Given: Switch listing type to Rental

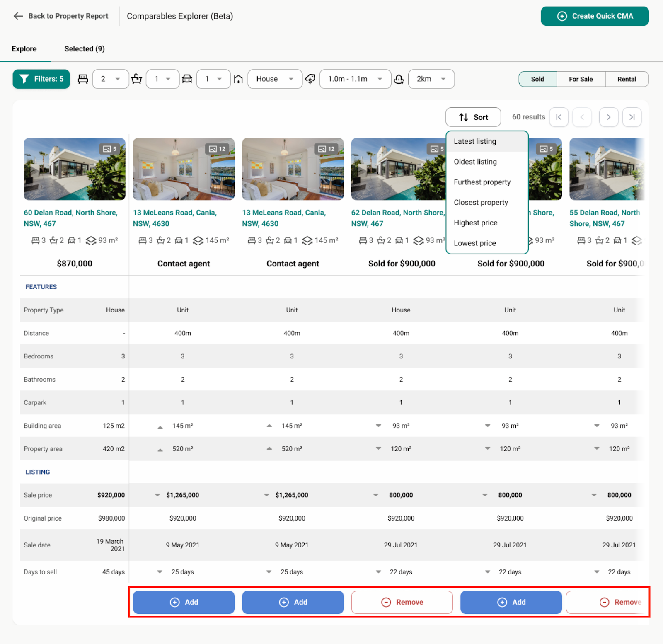Looking at the screenshot, I should 627,79.
